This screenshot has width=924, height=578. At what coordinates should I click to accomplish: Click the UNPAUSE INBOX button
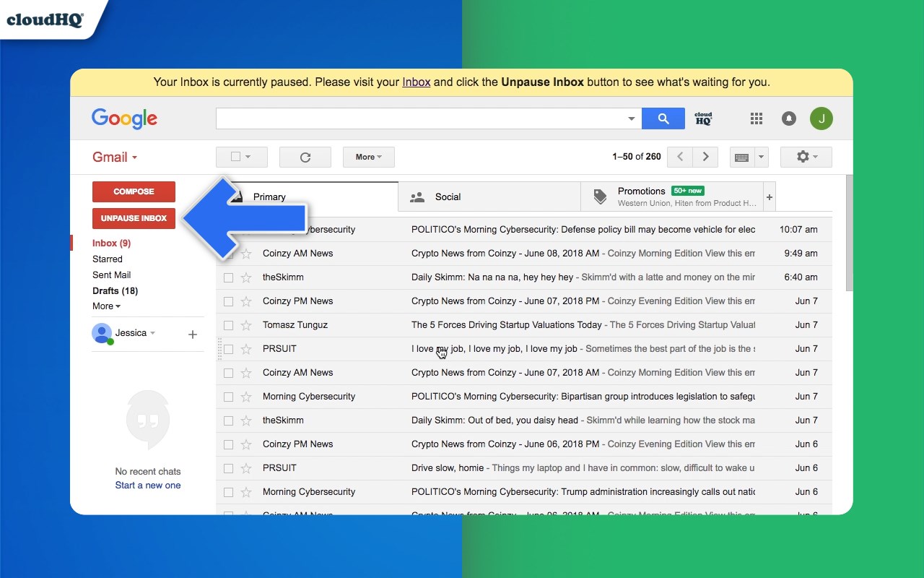[x=134, y=218]
